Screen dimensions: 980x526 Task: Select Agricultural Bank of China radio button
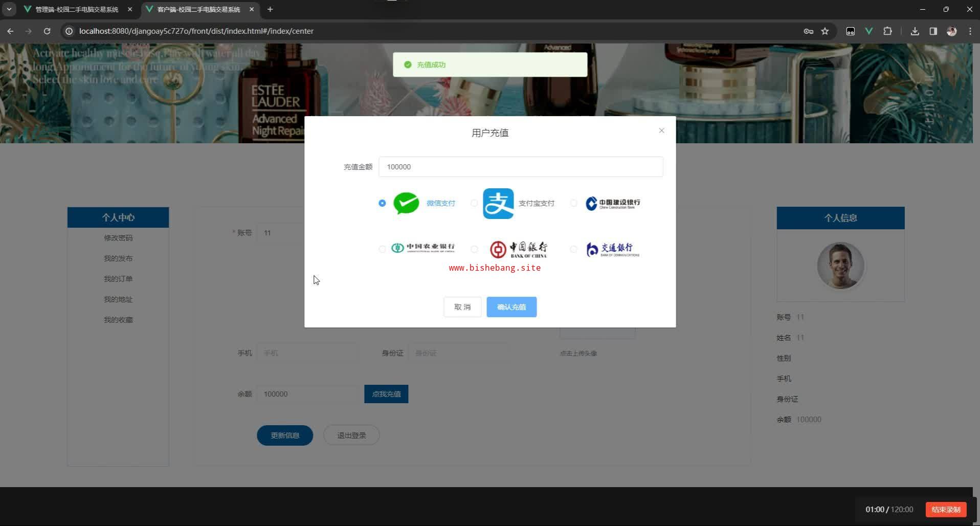click(x=382, y=249)
